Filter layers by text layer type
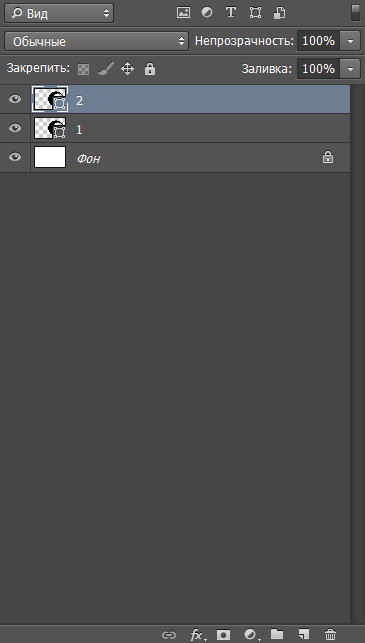This screenshot has width=365, height=643. coord(231,13)
